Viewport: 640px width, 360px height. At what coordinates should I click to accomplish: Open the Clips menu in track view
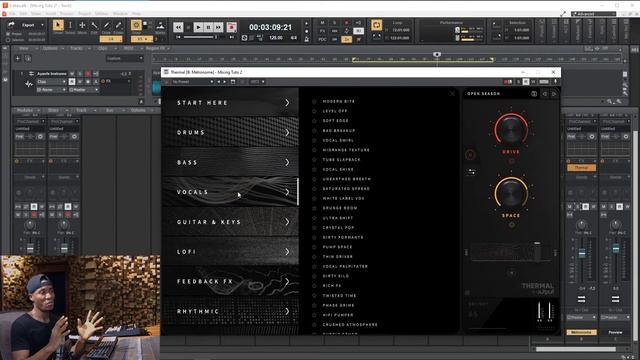coord(104,48)
